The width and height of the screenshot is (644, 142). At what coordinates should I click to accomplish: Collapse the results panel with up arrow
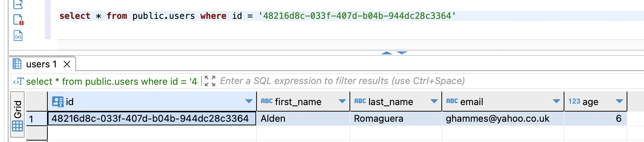[x=387, y=53]
